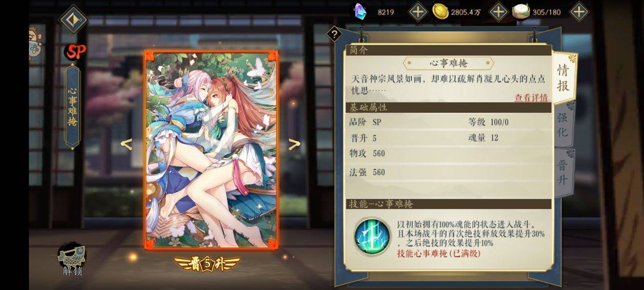Switch to the 情报 tab
Viewport: 644px width, 290px height.
click(563, 77)
